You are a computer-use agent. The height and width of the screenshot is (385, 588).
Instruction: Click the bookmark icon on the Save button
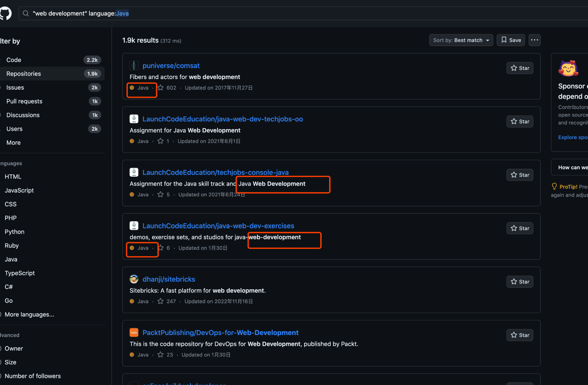tap(504, 40)
